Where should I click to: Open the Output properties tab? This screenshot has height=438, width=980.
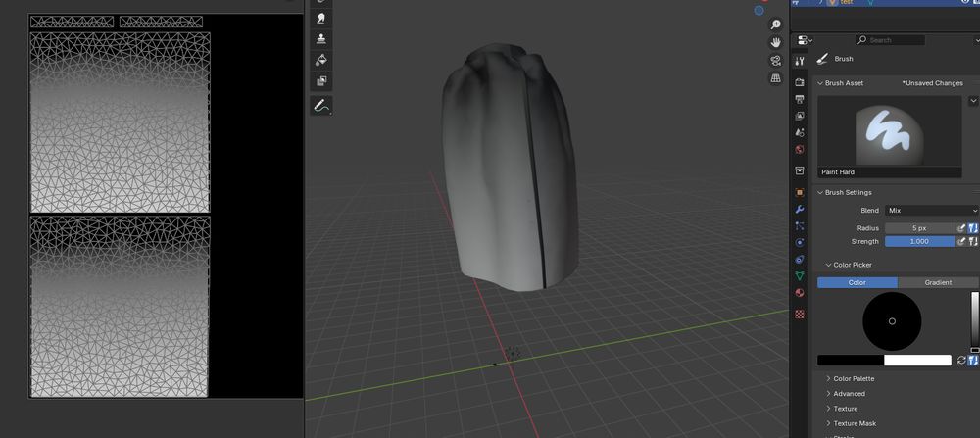pos(800,99)
